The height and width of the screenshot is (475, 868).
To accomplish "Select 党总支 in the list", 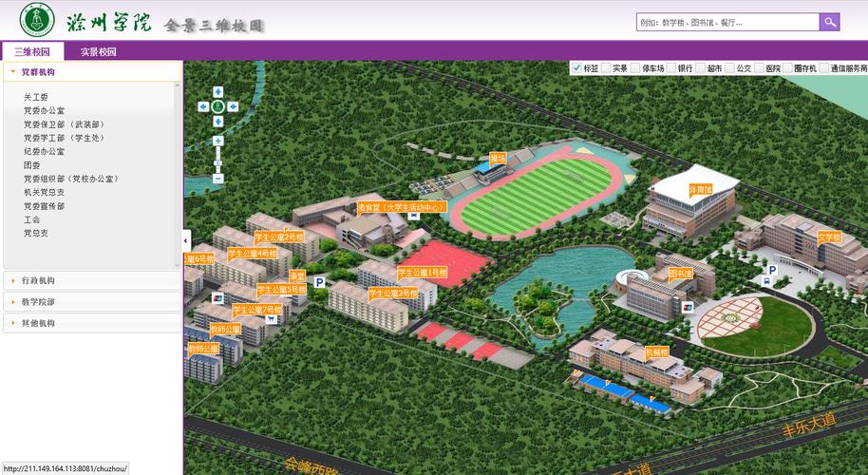I will pyautogui.click(x=35, y=233).
